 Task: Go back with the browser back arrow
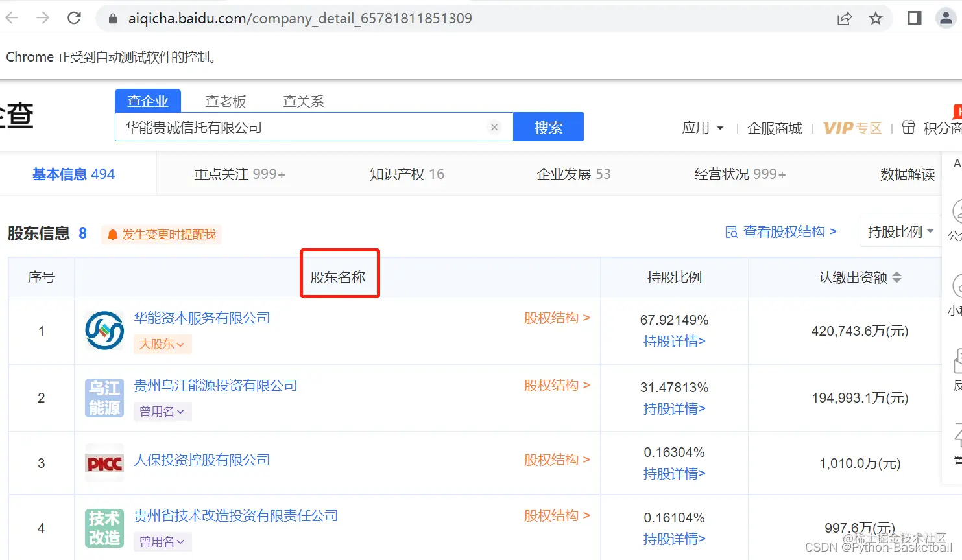(12, 18)
